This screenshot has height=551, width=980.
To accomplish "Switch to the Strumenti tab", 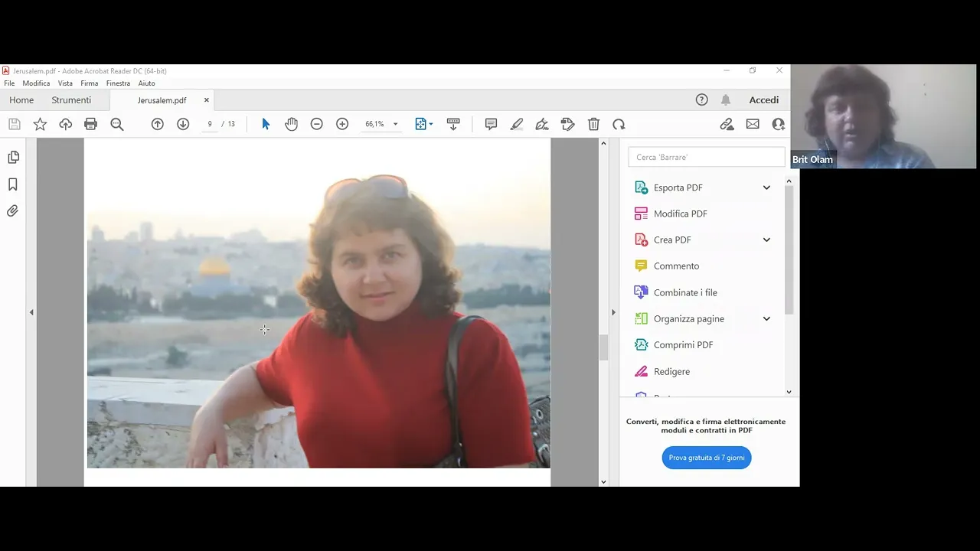I will click(71, 100).
